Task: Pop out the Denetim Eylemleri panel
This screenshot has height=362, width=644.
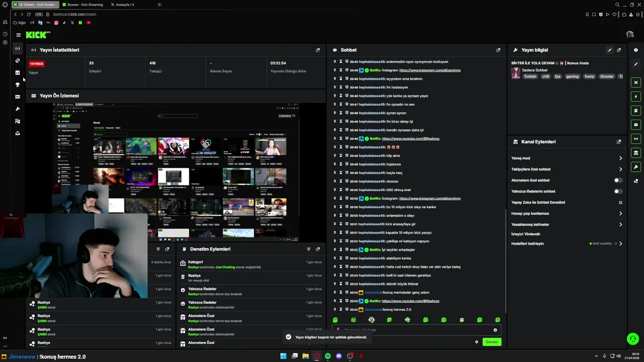Action: 317,249
